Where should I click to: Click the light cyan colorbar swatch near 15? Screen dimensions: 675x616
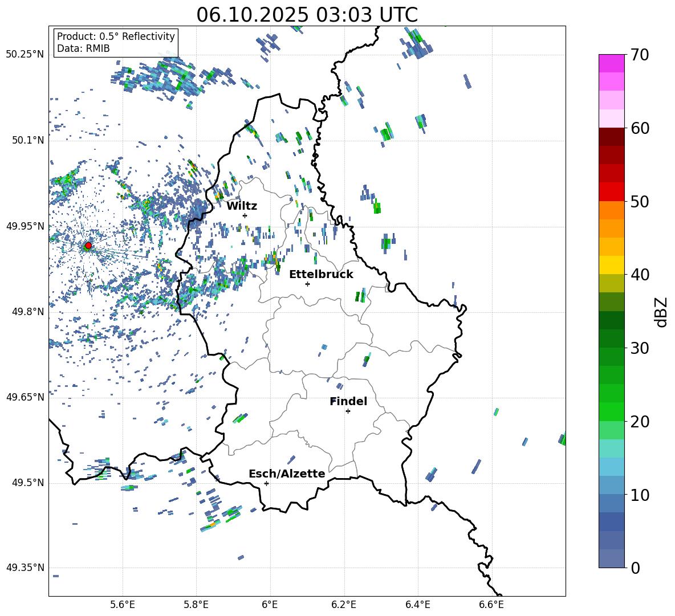[612, 448]
